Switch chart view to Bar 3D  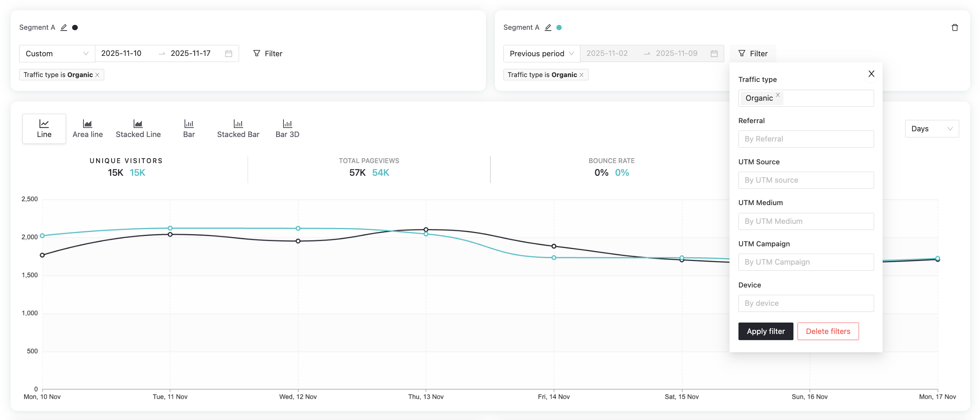pos(287,128)
